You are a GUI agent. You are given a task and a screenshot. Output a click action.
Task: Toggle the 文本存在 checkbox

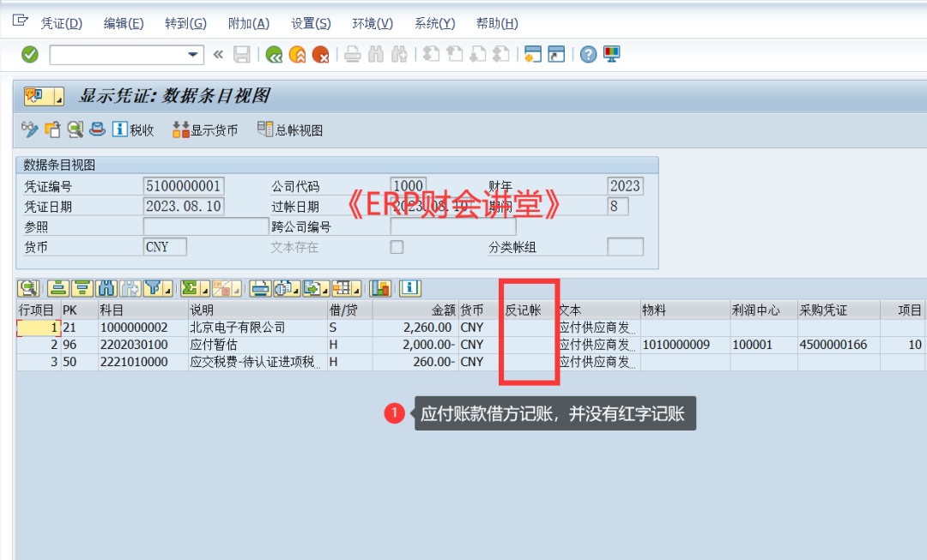pyautogui.click(x=397, y=247)
